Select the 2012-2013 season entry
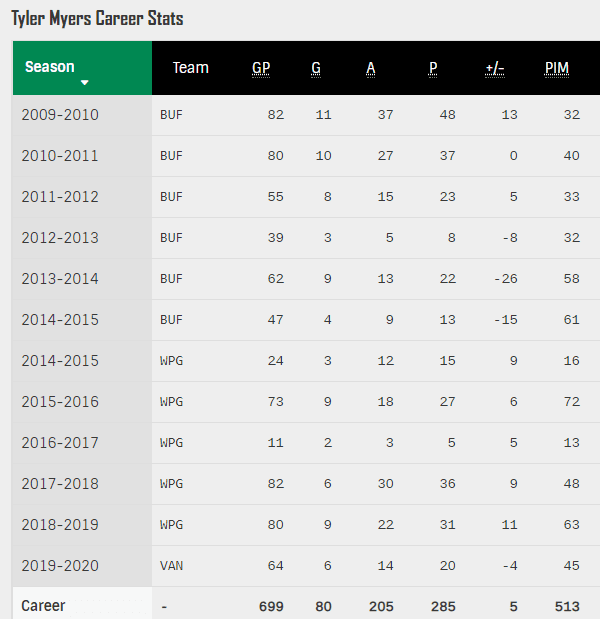 (x=60, y=238)
